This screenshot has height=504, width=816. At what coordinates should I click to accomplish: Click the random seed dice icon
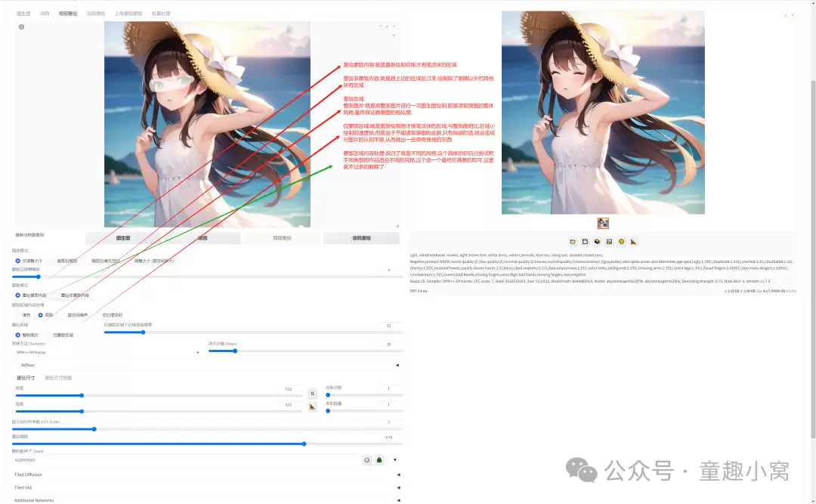367,460
